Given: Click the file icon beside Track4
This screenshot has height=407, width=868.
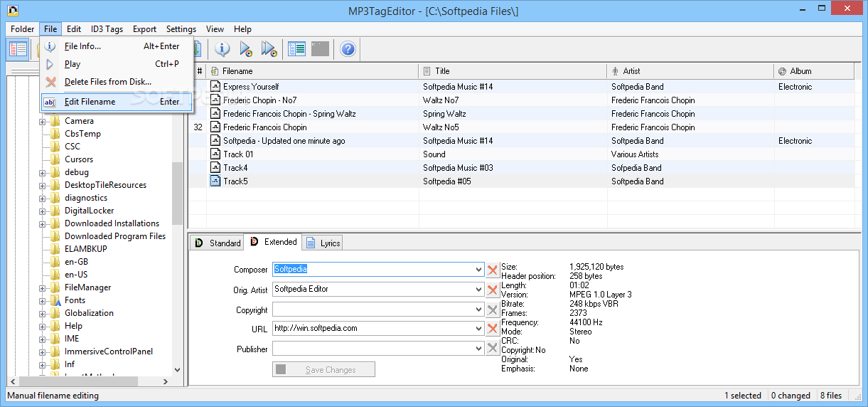Looking at the screenshot, I should click(215, 167).
